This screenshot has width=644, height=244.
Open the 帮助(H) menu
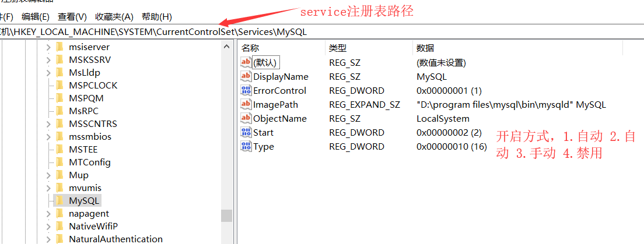tap(156, 17)
